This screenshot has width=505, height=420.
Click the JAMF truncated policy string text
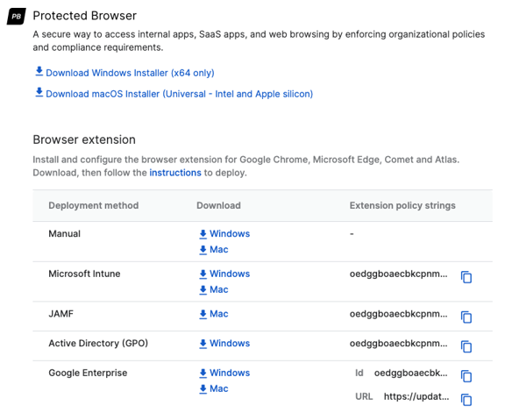click(398, 314)
